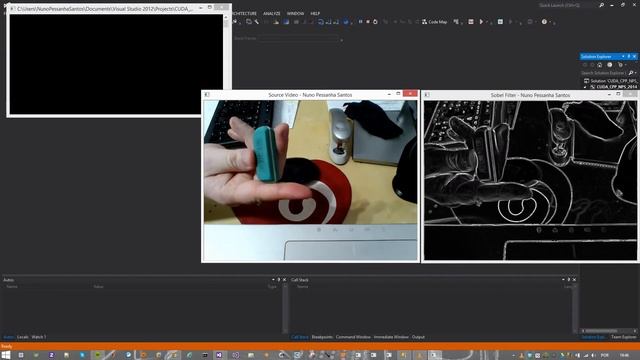640x360 pixels.
Task: Click the Sobel Filter window system icon
Action: pos(427,95)
